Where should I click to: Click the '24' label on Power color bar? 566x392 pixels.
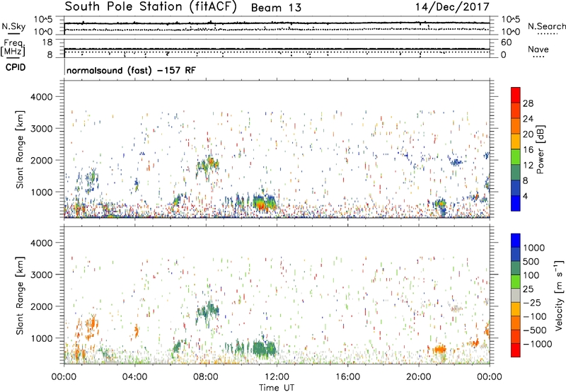[x=528, y=119]
